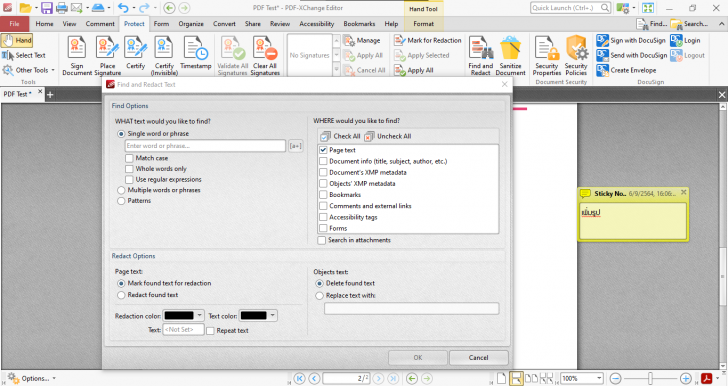Check the Bookmarks search location
The image size is (728, 386).
coord(323,195)
